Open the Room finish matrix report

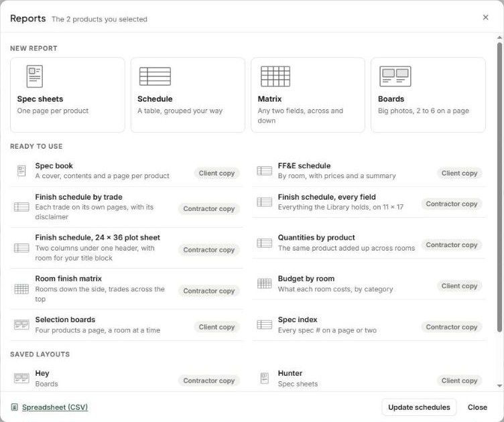[127, 289]
